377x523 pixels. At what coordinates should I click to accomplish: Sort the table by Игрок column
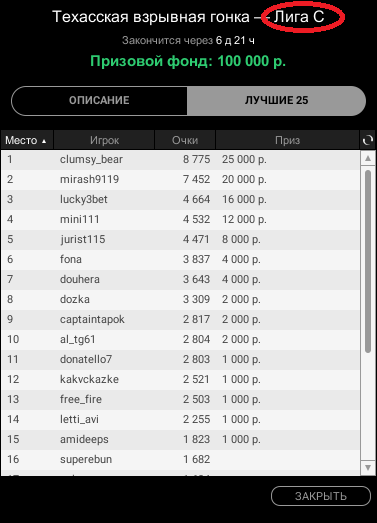point(104,140)
